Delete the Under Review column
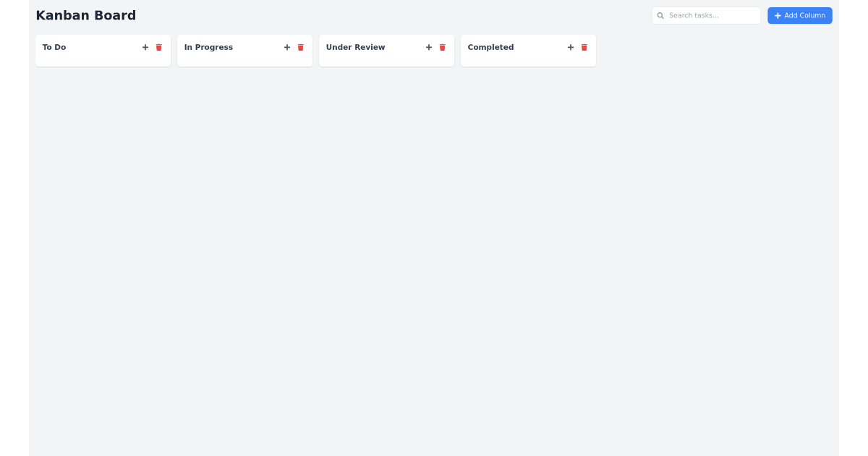Image resolution: width=868 pixels, height=456 pixels. pos(442,47)
